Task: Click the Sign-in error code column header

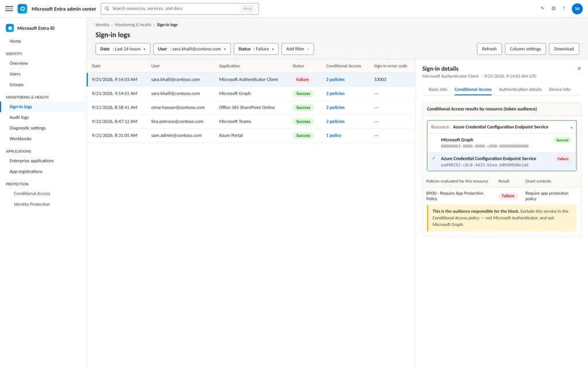Action: coord(390,66)
